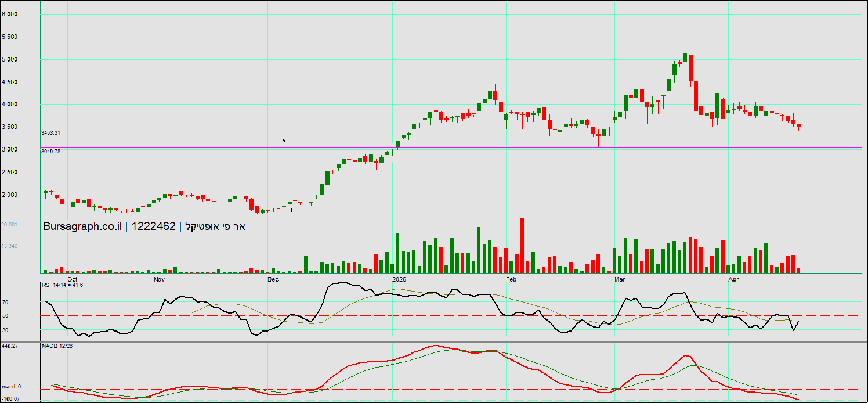
Task: Select the Dec label on time axis
Action: pos(272,279)
